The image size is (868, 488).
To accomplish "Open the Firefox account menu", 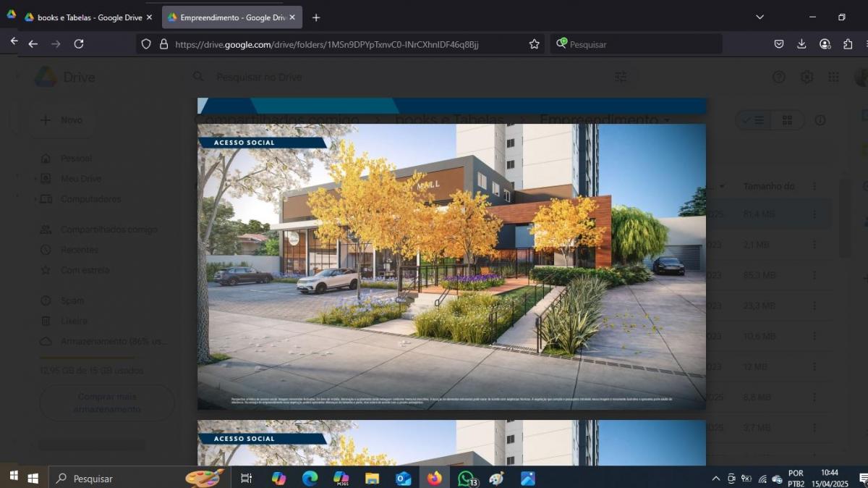I will (825, 44).
